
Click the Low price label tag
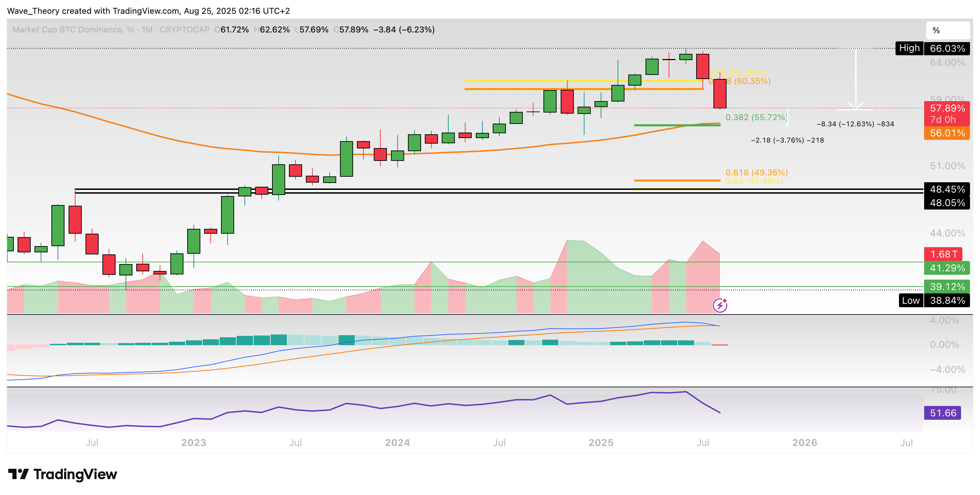911,300
